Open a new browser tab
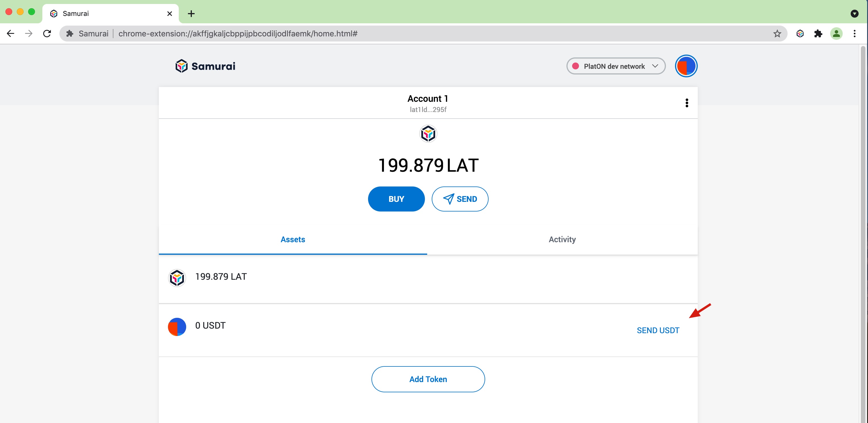Screen dimensions: 868x423 (191, 13)
